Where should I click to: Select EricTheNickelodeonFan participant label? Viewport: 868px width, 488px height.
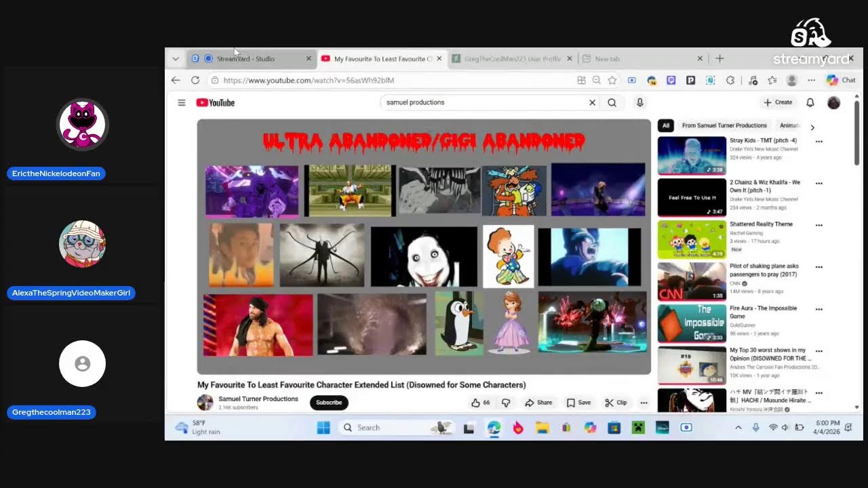(56, 174)
